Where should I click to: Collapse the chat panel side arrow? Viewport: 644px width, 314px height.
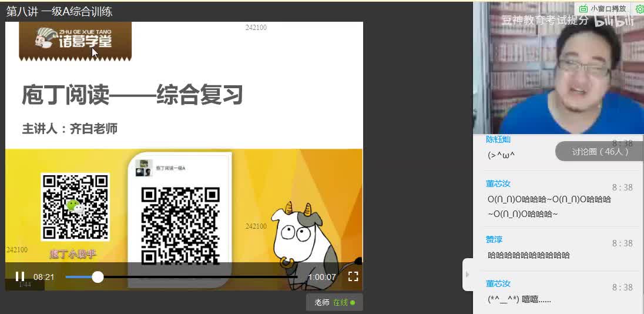pos(467,275)
